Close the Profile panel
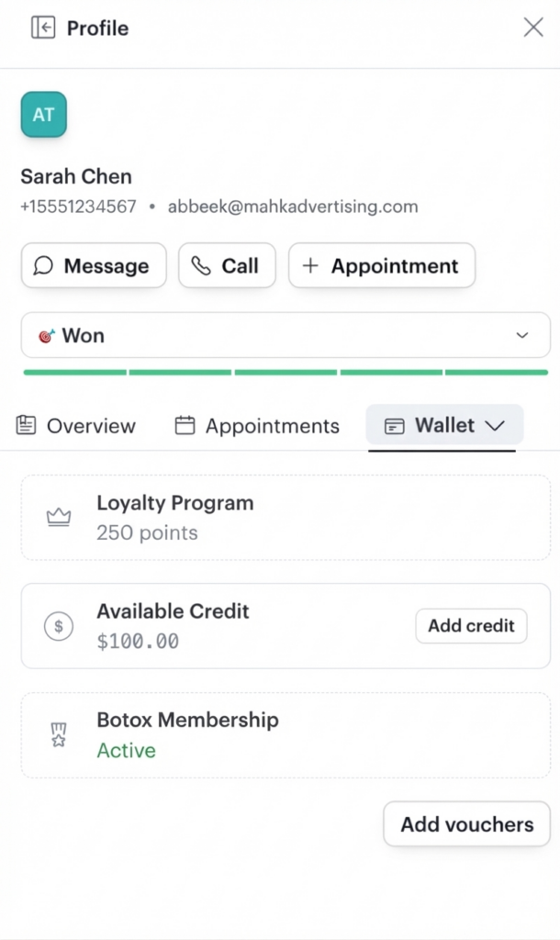Viewport: 560px width, 940px height. (x=533, y=28)
